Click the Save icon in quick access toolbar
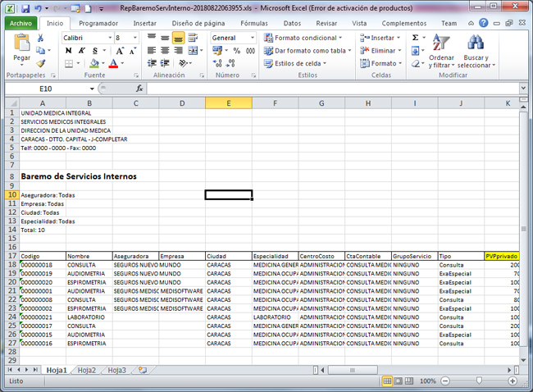The image size is (533, 392). pos(25,8)
